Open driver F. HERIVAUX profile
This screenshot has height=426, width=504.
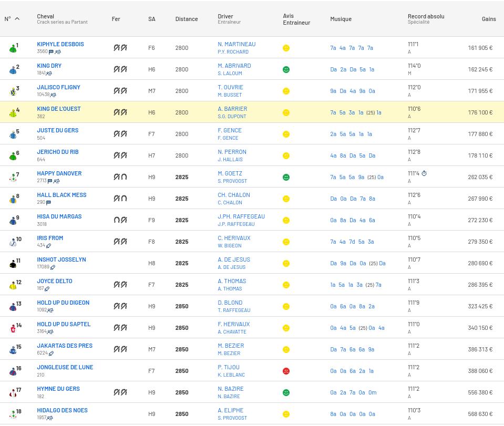pos(234,324)
